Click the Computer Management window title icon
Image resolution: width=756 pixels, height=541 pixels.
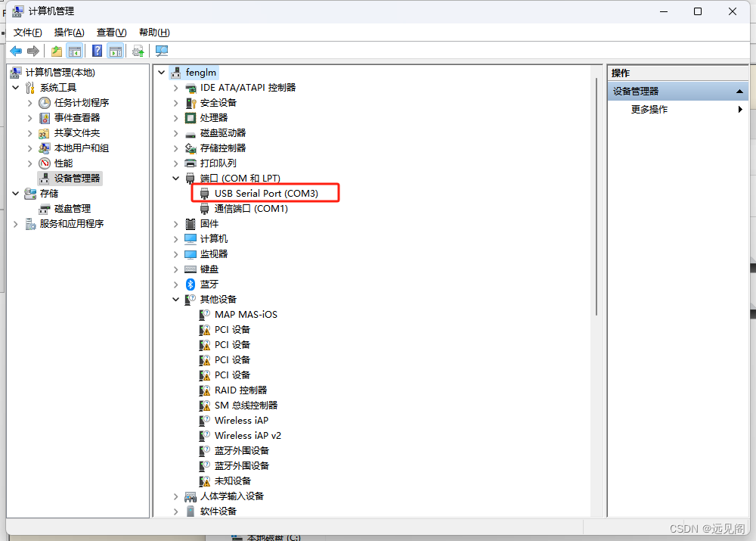[x=18, y=11]
